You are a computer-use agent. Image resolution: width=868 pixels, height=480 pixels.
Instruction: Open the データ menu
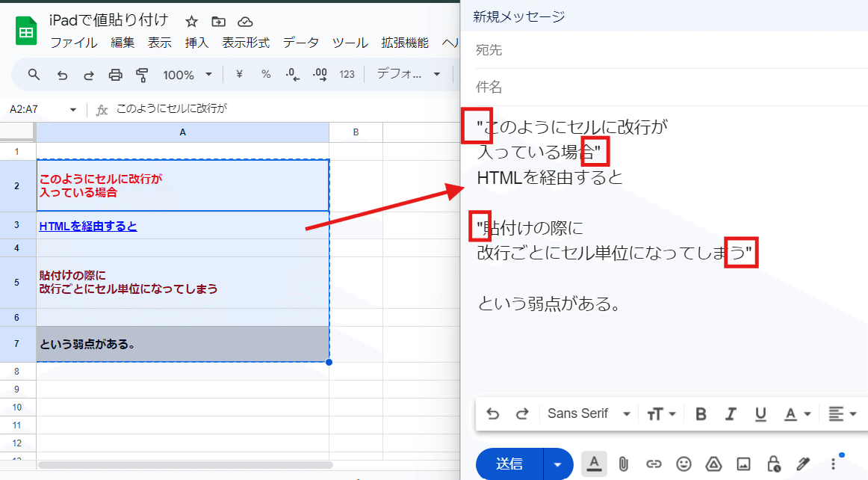tap(300, 43)
